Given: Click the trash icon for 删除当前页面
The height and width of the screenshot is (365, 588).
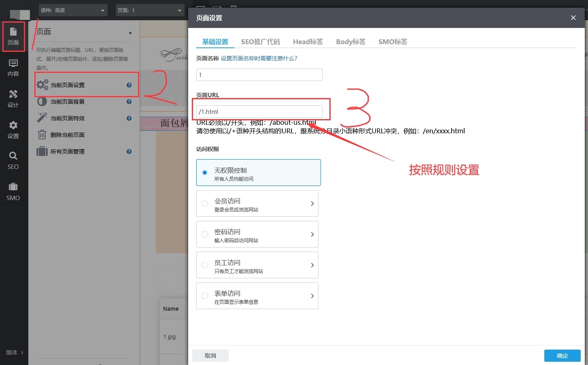Looking at the screenshot, I should (42, 134).
